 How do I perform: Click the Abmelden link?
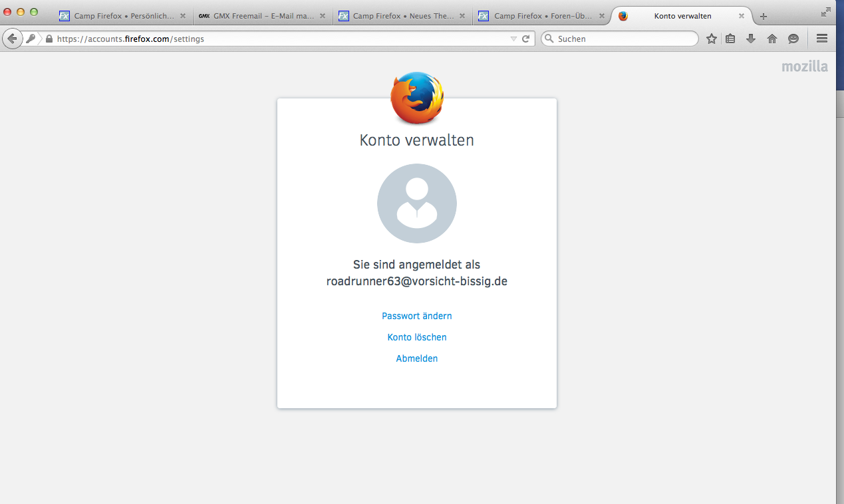(417, 358)
